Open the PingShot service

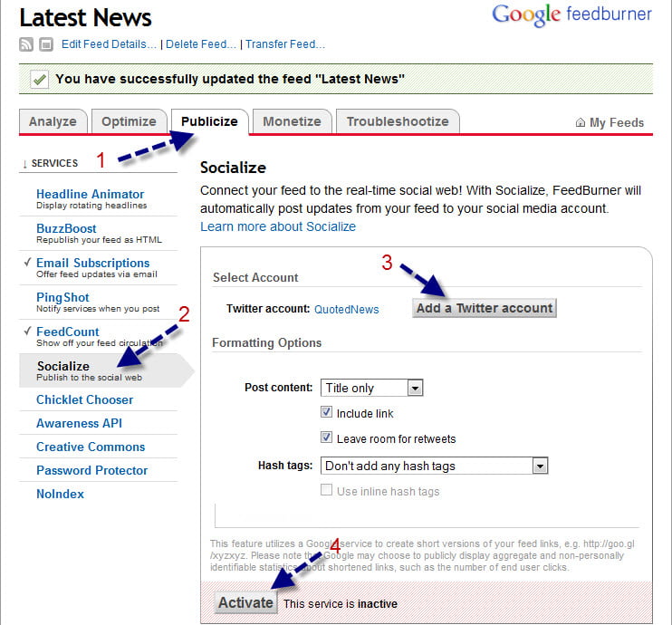click(x=62, y=297)
